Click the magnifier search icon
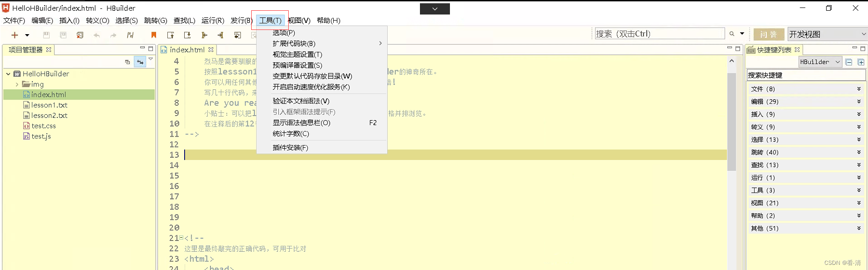 coord(732,34)
